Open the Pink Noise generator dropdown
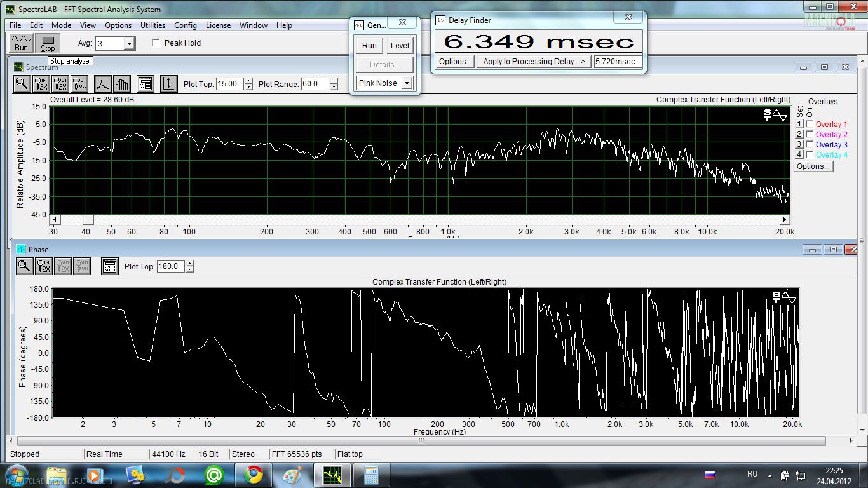 click(x=407, y=83)
